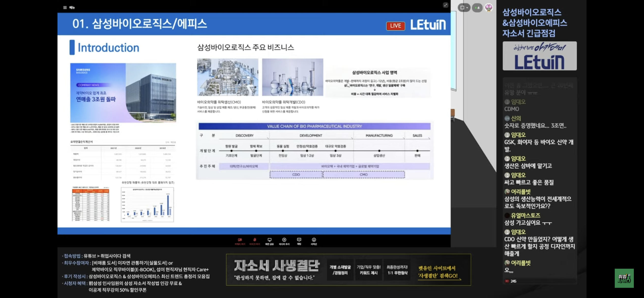Screen dimensions: 644x298
Task: Click the LEtuin logo in slide header
Action: pos(428,25)
